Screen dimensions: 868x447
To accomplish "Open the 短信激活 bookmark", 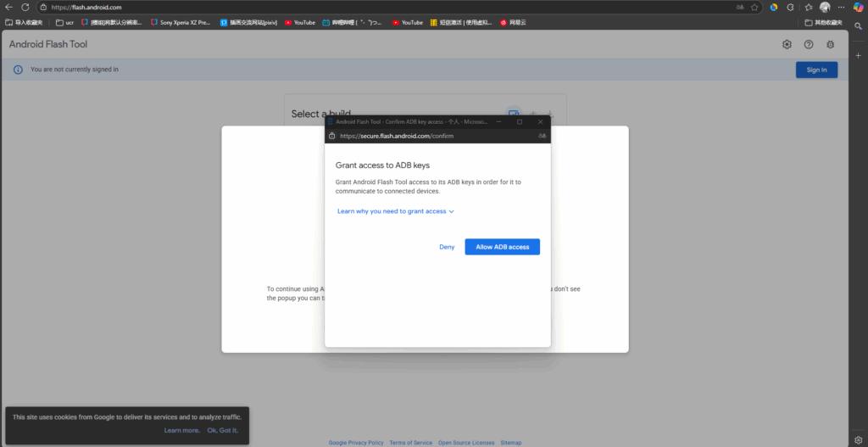I will 461,23.
